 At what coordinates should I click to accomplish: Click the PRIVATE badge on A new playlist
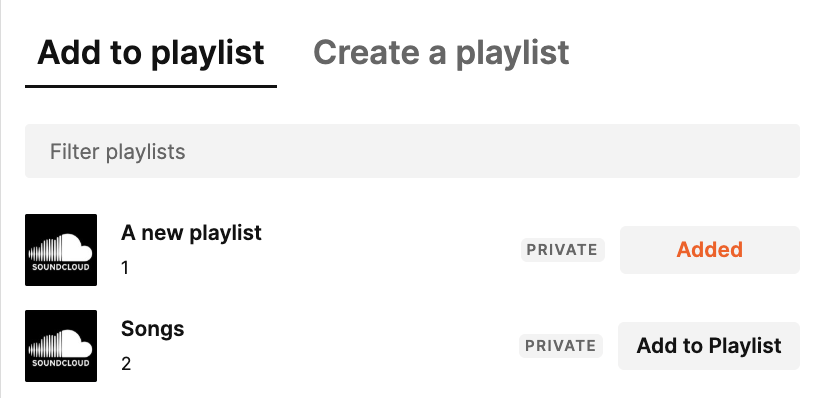562,250
